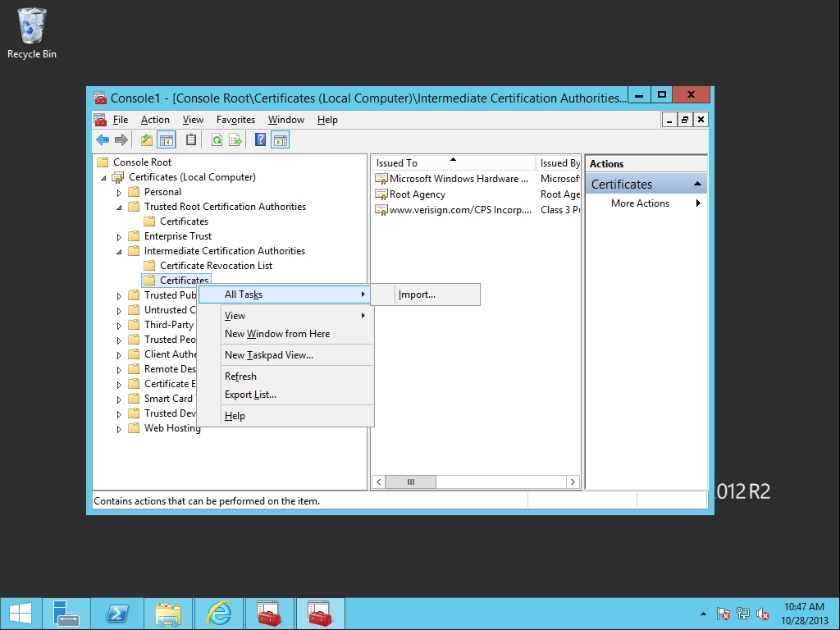The image size is (840, 630).
Task: Click the Up one level folder icon
Action: click(x=146, y=140)
